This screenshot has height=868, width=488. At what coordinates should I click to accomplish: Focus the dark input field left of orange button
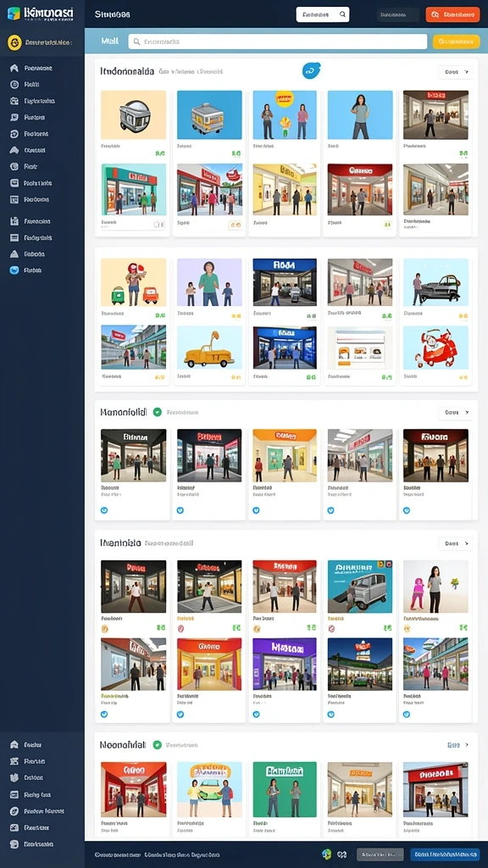[398, 14]
